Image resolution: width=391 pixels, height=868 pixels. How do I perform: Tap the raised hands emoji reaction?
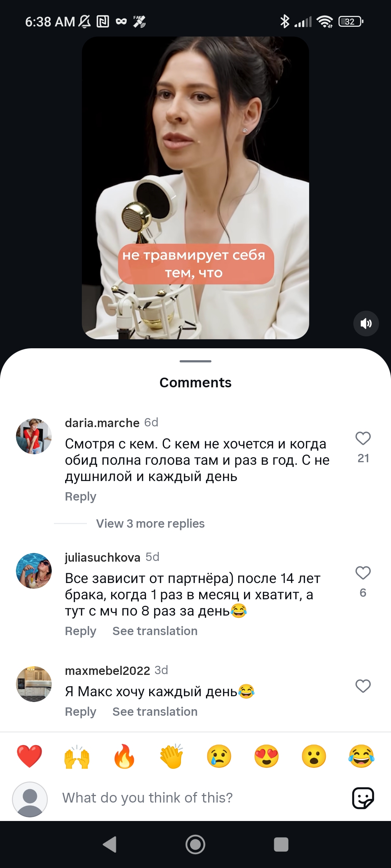[x=77, y=756]
